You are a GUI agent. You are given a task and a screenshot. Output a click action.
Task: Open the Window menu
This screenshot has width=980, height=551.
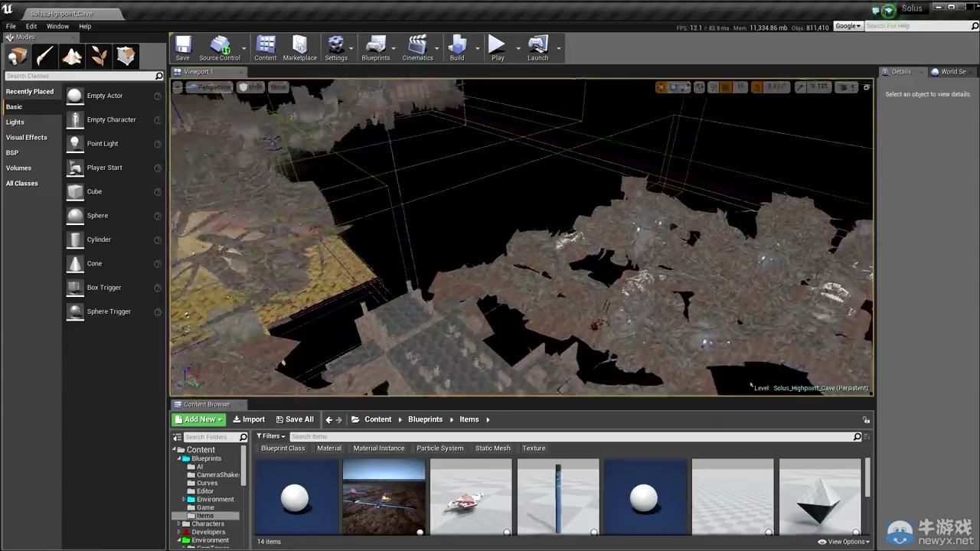(x=57, y=26)
